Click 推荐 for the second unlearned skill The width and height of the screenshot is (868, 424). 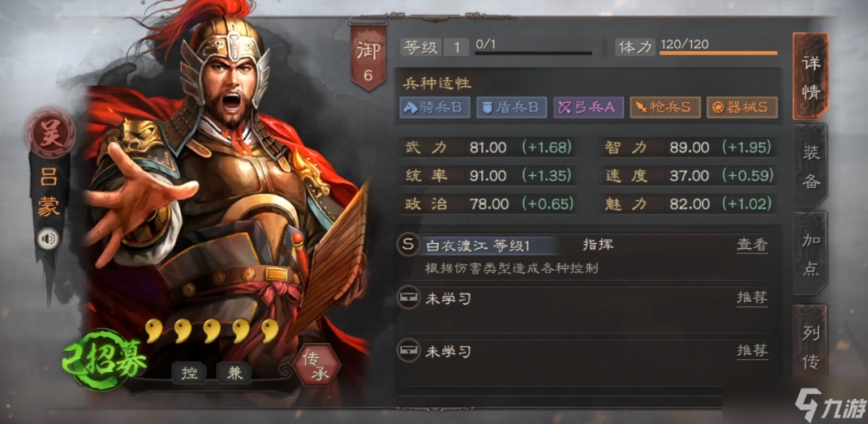(x=752, y=351)
